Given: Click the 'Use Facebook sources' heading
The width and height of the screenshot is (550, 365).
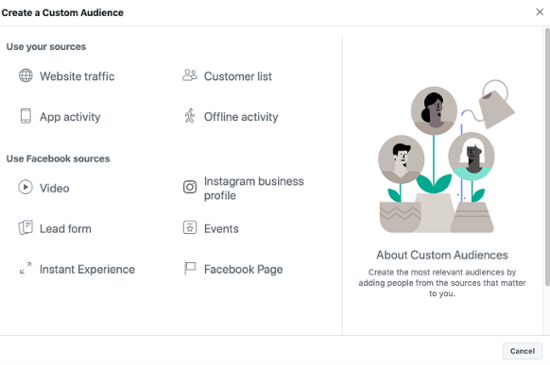Looking at the screenshot, I should click(58, 158).
